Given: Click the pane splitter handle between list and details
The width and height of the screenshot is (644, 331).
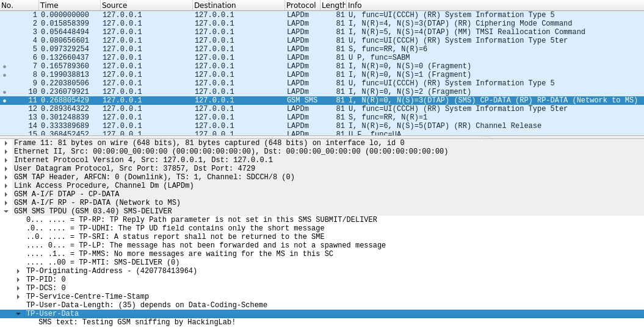Looking at the screenshot, I should coord(487,137).
